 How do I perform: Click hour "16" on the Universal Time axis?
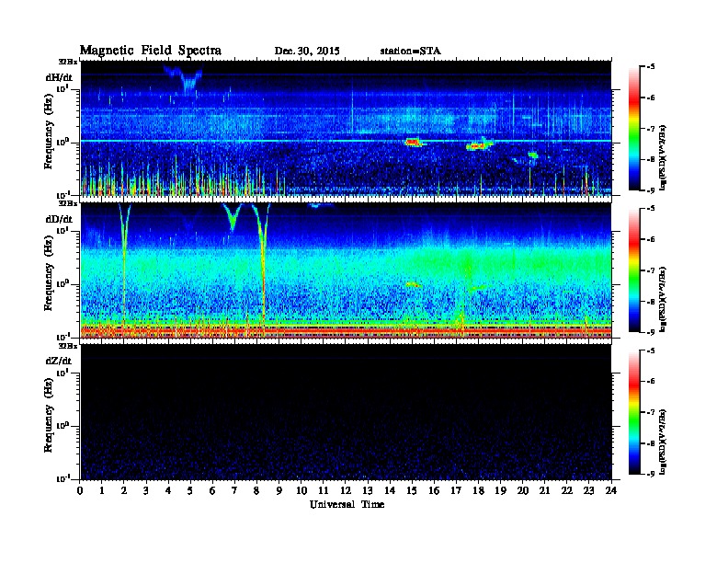434,490
